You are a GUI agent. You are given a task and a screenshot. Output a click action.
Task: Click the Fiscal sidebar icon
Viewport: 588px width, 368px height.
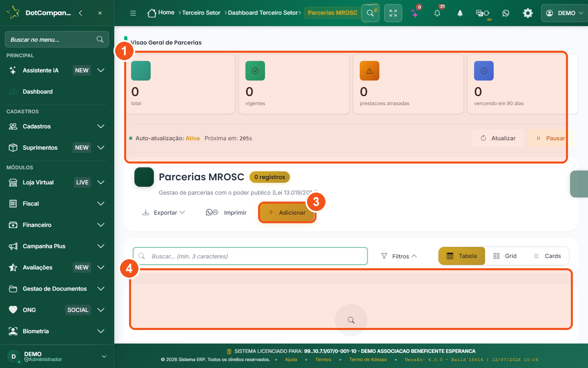[x=13, y=204]
